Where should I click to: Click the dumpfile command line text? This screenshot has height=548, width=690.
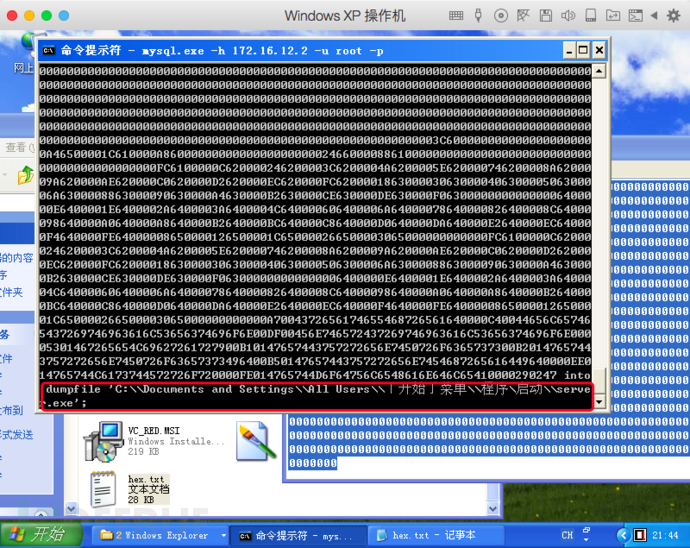(x=317, y=396)
